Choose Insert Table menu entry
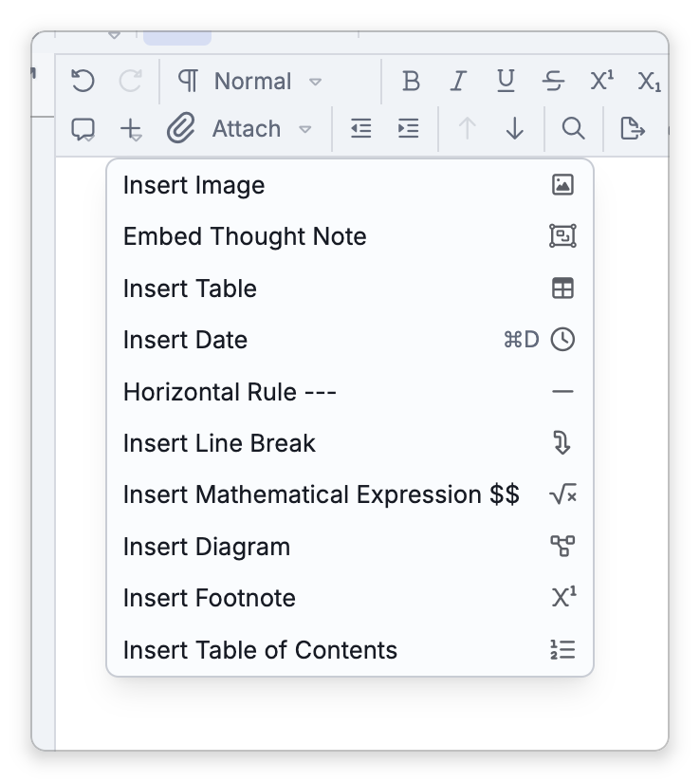The width and height of the screenshot is (700, 782). click(x=350, y=289)
